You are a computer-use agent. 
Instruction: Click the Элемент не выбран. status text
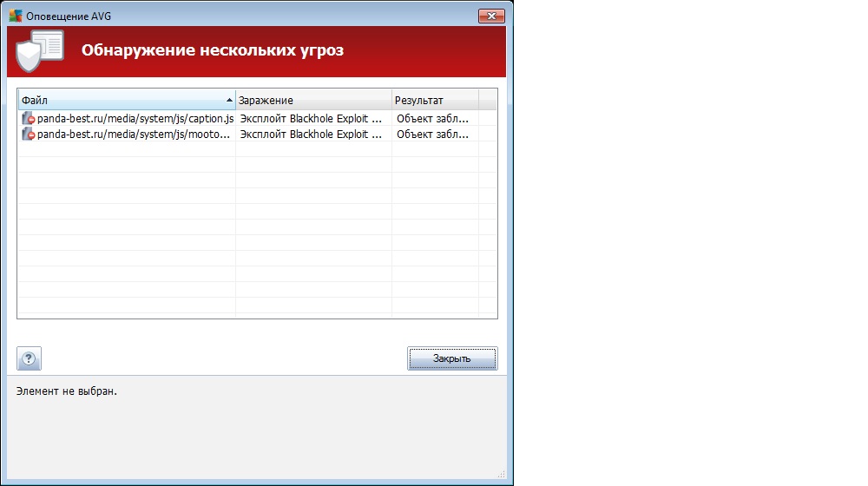pyautogui.click(x=67, y=391)
